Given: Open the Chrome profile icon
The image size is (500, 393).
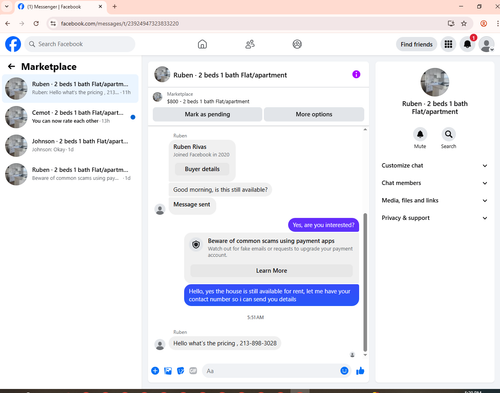Looking at the screenshot, I should click(483, 23).
